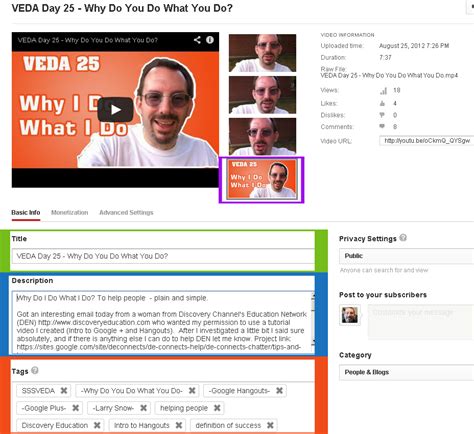Click the Privacy Settings help icon
The width and height of the screenshot is (474, 434).
tap(403, 238)
